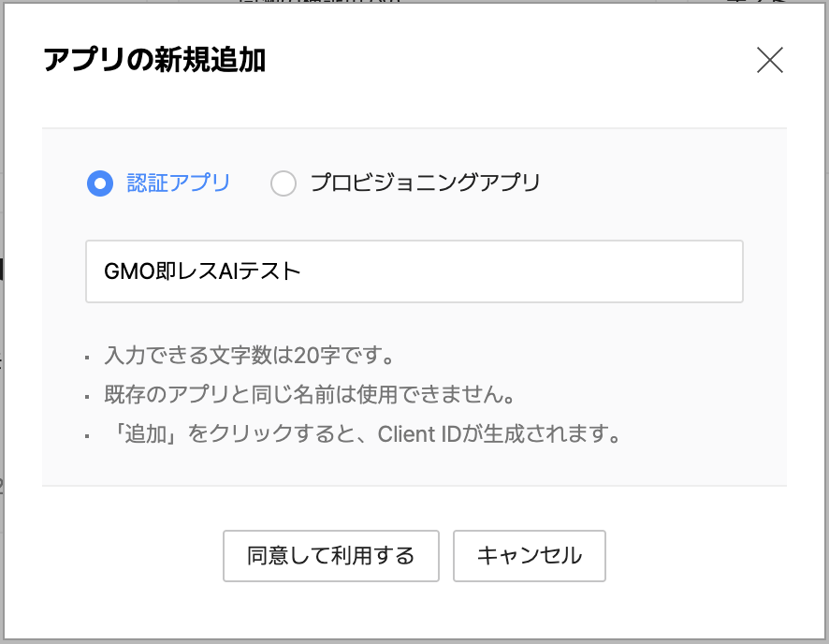Click the bullet before the Client ID hint
Viewport: 829px width, 644px height.
87,436
